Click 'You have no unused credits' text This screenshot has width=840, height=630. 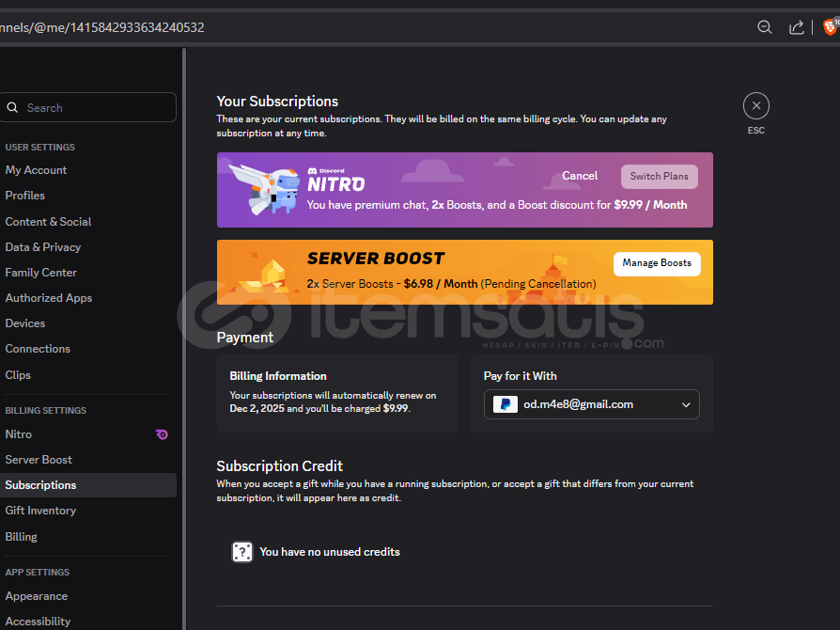[330, 552]
